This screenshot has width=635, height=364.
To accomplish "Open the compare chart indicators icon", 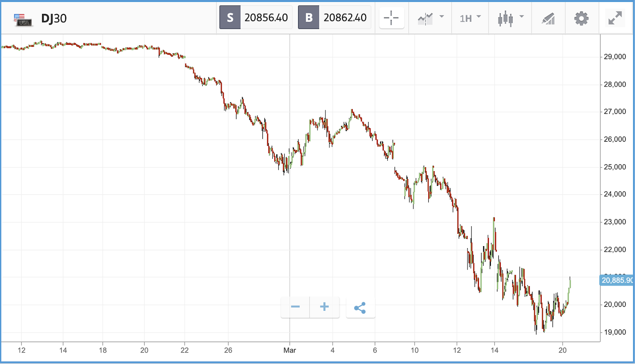I will point(425,19).
